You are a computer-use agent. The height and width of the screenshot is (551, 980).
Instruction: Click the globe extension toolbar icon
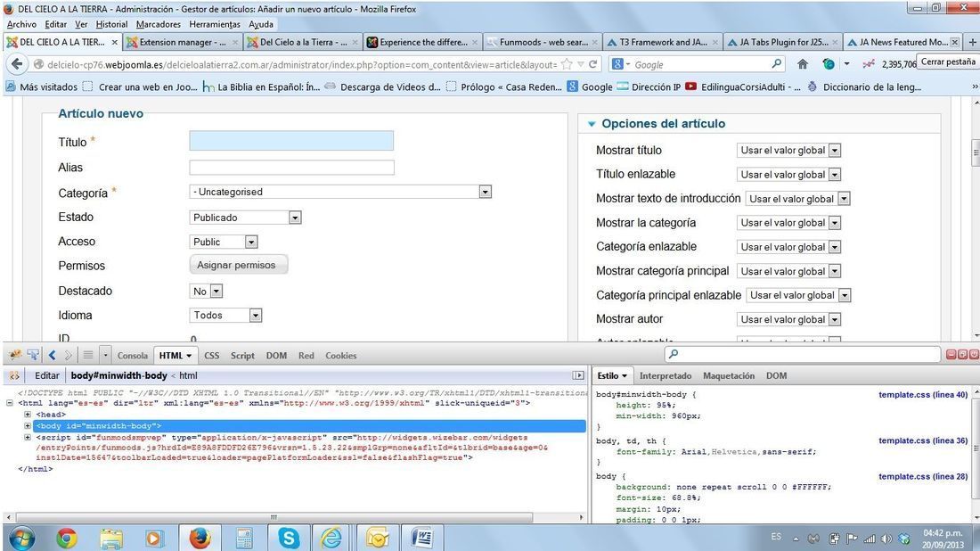pos(829,64)
